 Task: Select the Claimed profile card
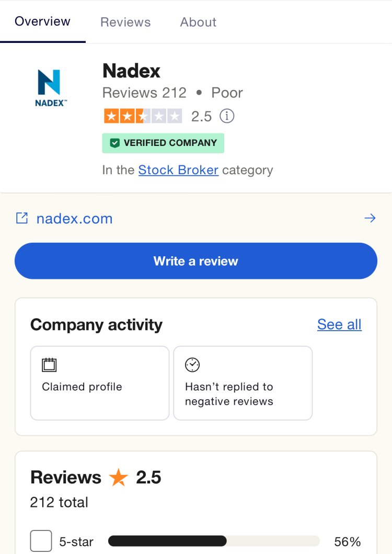100,383
